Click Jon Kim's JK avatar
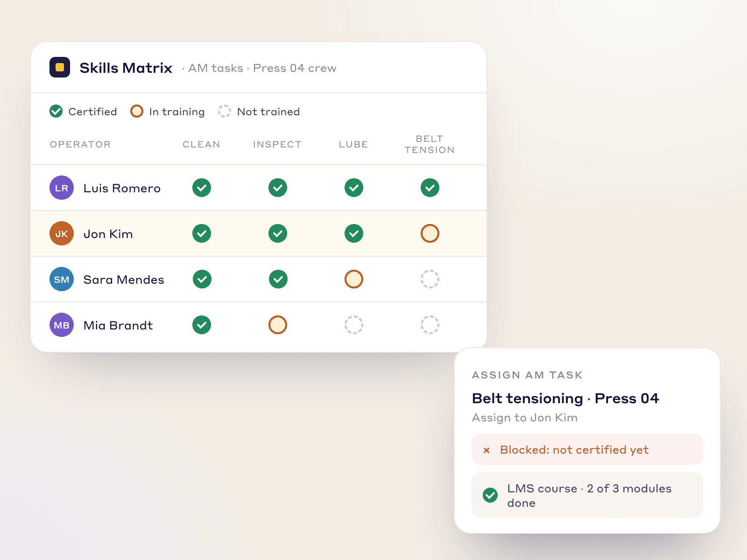 pos(62,233)
